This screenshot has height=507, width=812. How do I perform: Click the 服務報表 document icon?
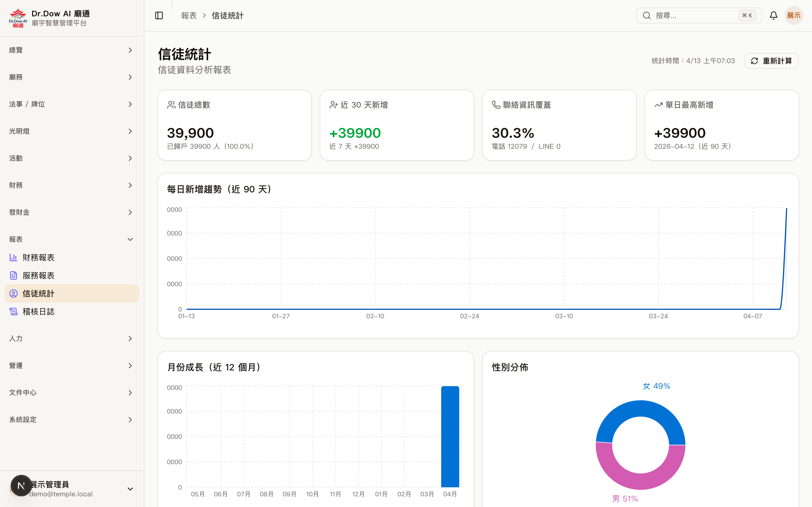point(14,275)
